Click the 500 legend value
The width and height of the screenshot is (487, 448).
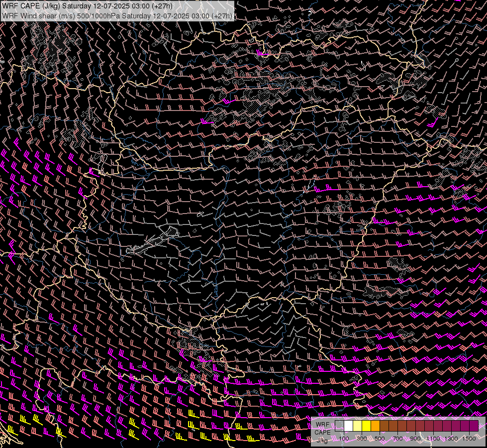click(x=380, y=439)
